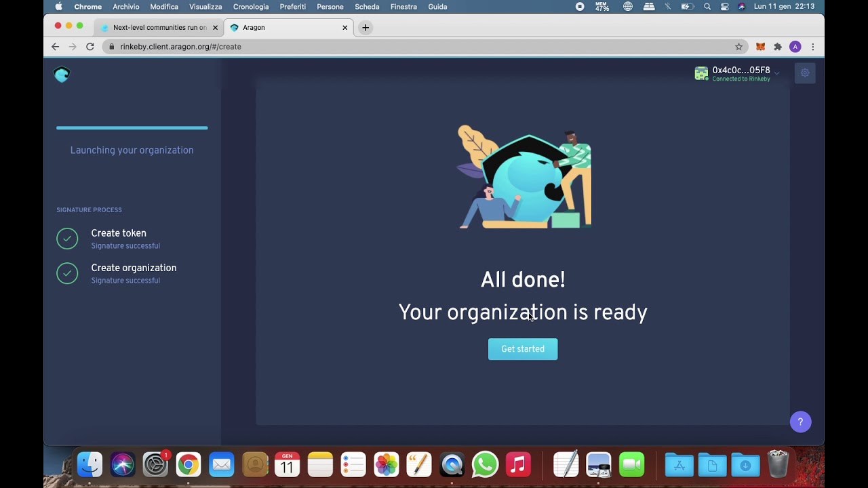868x488 pixels.
Task: Open Control Center in menu bar
Action: [724, 7]
